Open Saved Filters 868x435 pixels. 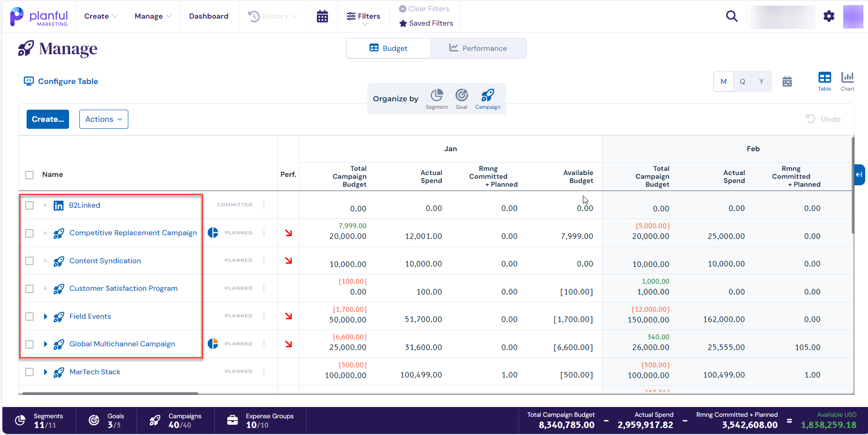point(426,23)
